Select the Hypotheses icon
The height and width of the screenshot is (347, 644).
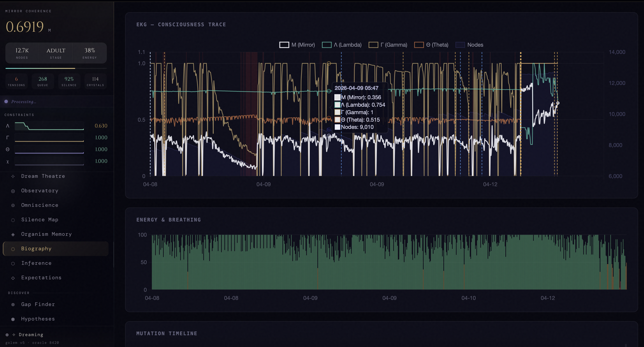[x=13, y=319]
